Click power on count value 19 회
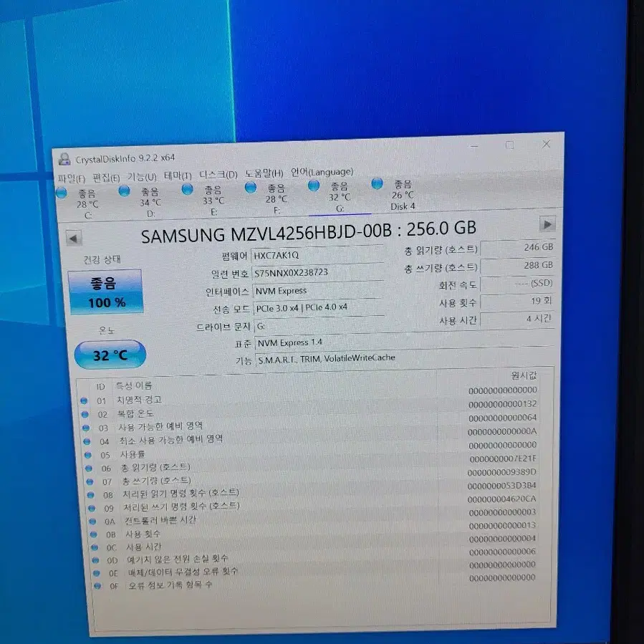644x644 pixels. [x=518, y=302]
